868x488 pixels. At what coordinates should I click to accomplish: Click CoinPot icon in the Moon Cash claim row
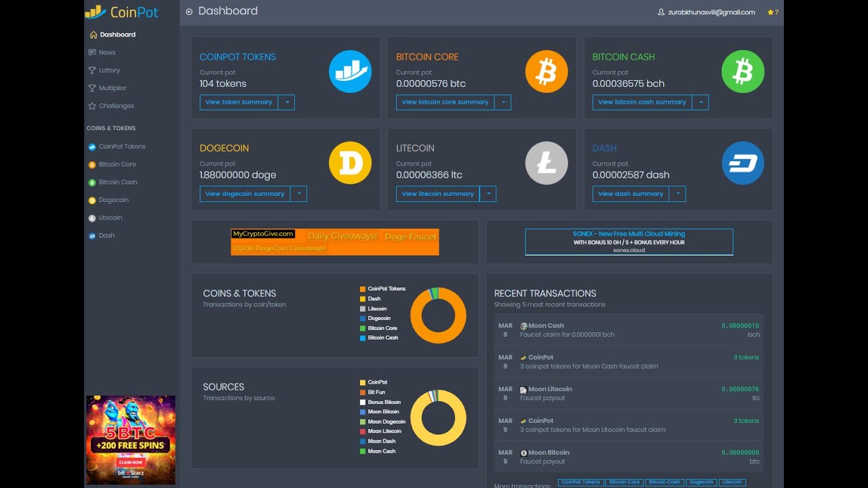click(524, 358)
